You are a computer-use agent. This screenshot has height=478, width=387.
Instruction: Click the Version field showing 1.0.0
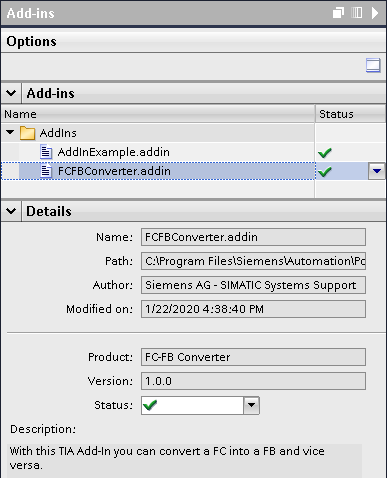(253, 381)
